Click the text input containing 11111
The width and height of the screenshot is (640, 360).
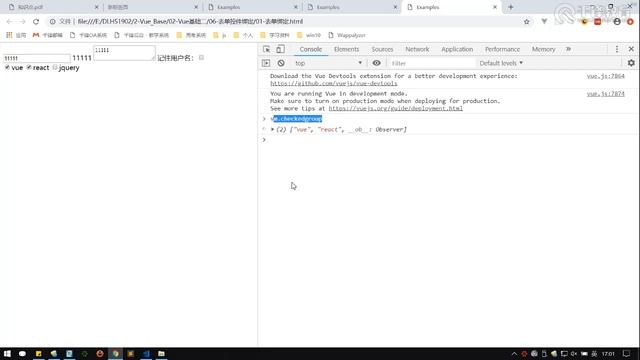(37, 58)
